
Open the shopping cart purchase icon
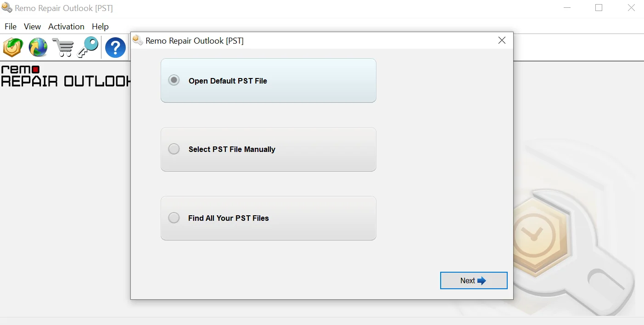point(62,48)
